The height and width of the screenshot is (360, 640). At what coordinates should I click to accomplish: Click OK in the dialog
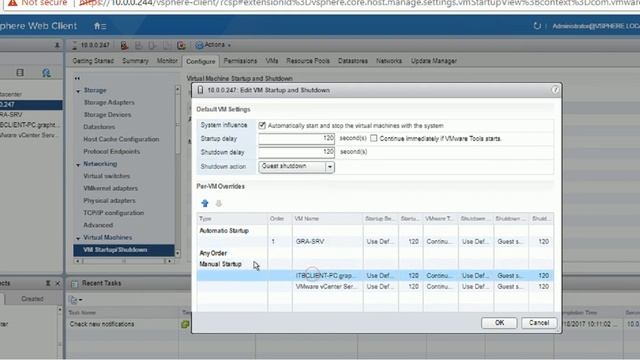(x=499, y=323)
